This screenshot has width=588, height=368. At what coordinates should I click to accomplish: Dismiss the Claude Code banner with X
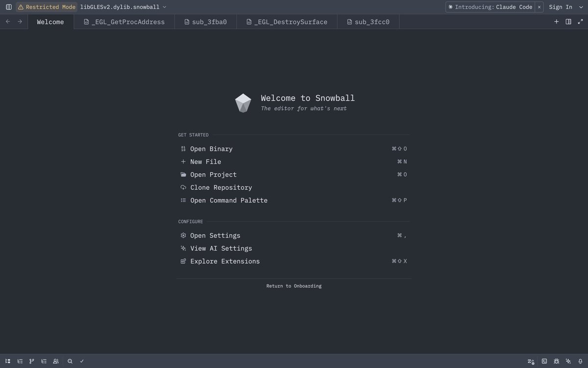tap(539, 7)
